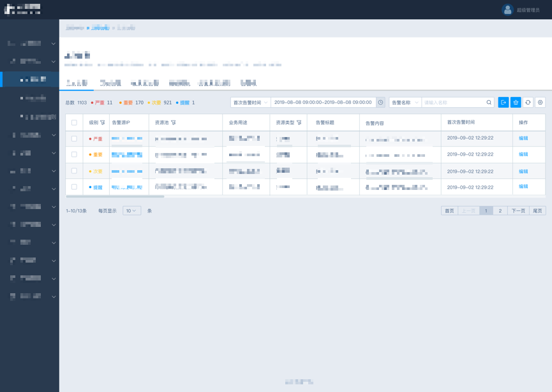
Task: Open the per-page count dropdown showing 10
Action: coord(131,210)
